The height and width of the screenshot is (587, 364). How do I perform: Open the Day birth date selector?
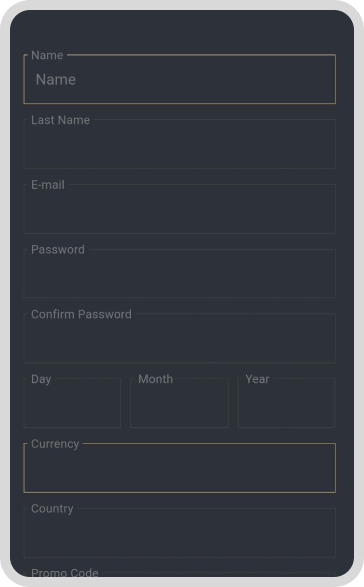pos(72,403)
